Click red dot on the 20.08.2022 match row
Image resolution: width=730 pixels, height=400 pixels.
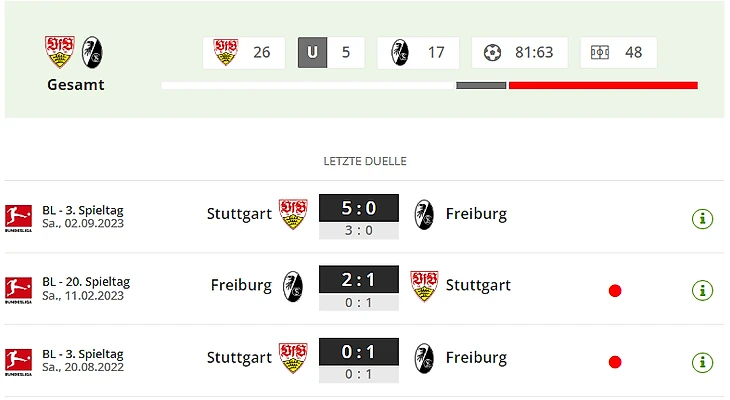(x=615, y=362)
